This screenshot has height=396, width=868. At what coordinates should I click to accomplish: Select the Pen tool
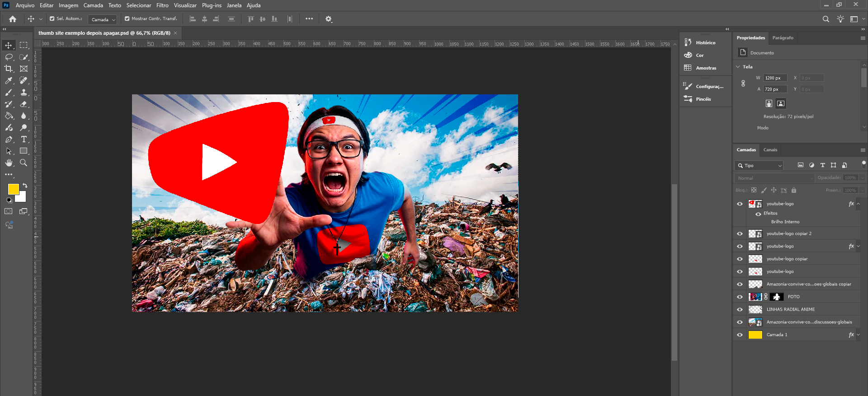click(9, 139)
